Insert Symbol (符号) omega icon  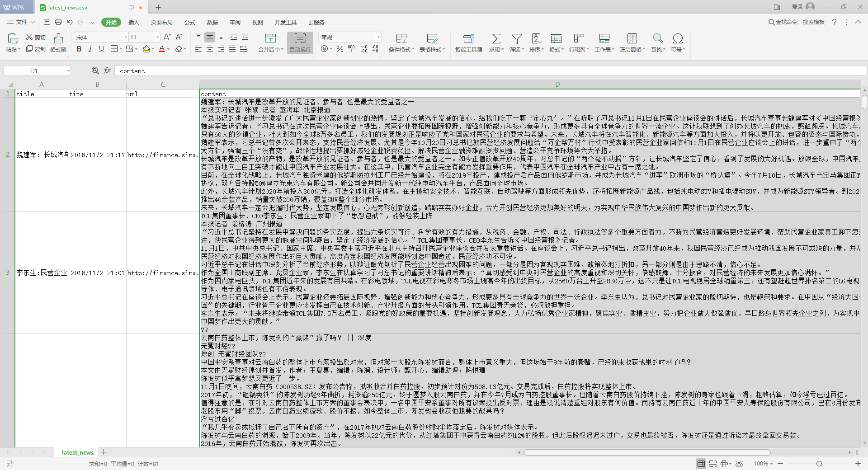click(677, 38)
